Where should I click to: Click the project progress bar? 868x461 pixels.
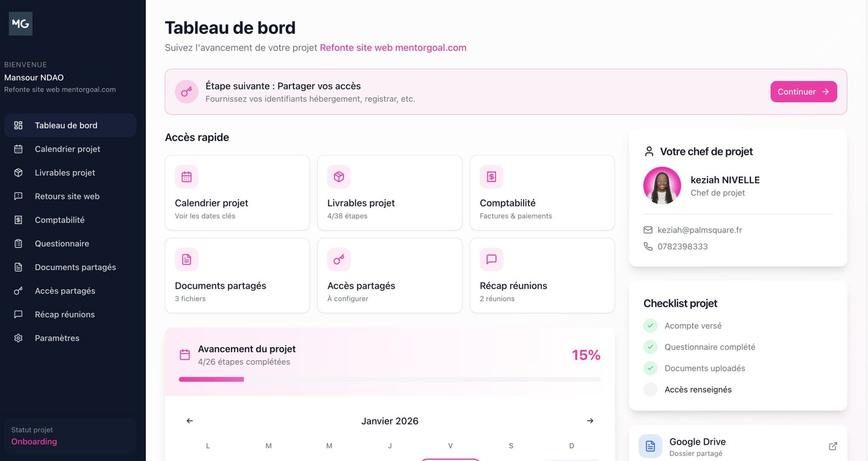[390, 380]
